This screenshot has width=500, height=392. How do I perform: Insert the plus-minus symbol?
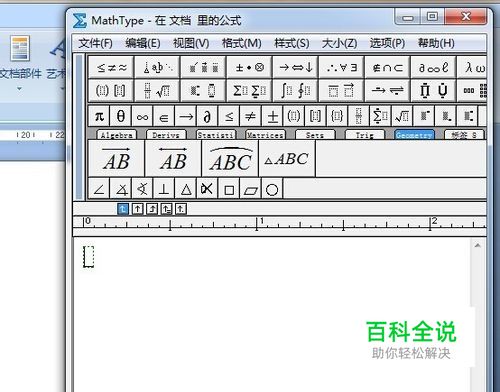coord(272,116)
